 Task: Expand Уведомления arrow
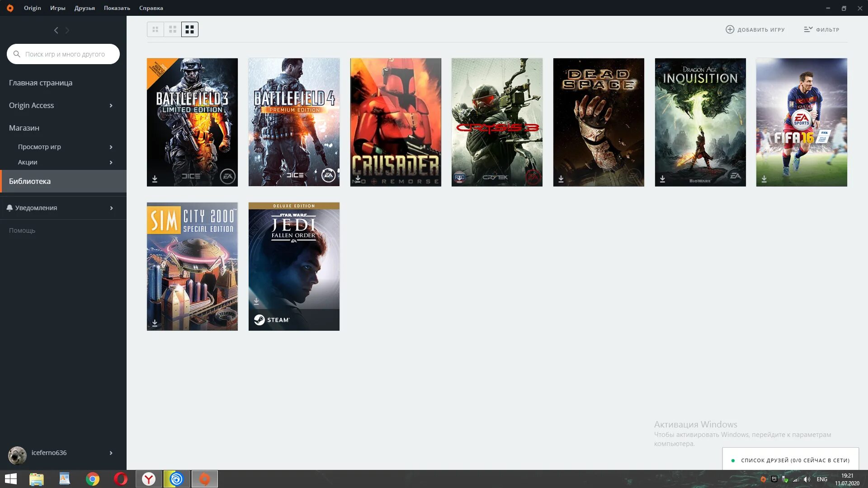(111, 208)
